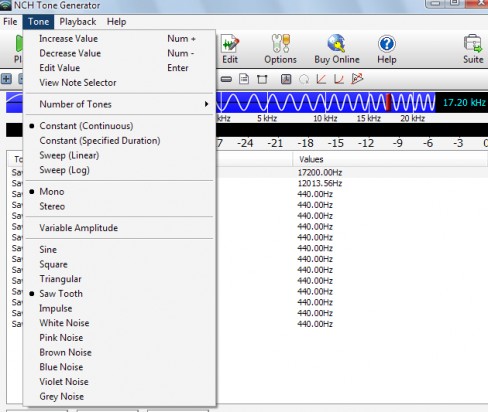Open the Edit waveform toolbar icon
488x412 pixels.
coord(230,49)
